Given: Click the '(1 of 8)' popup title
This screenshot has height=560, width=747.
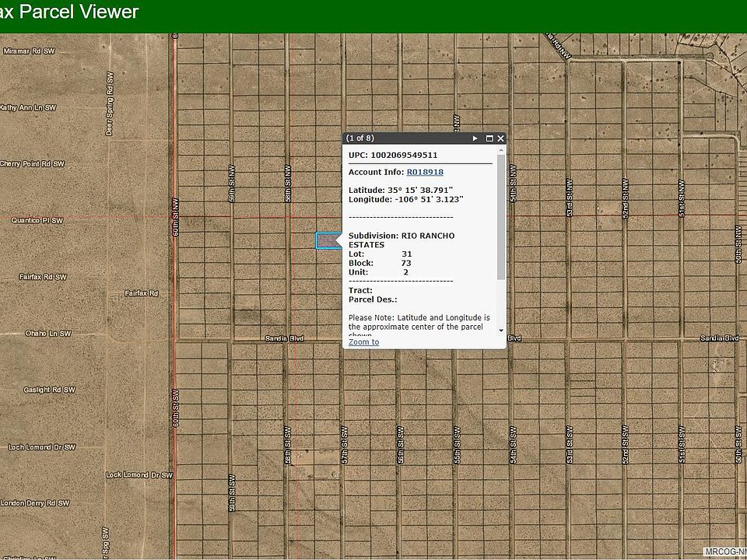Looking at the screenshot, I should [360, 138].
